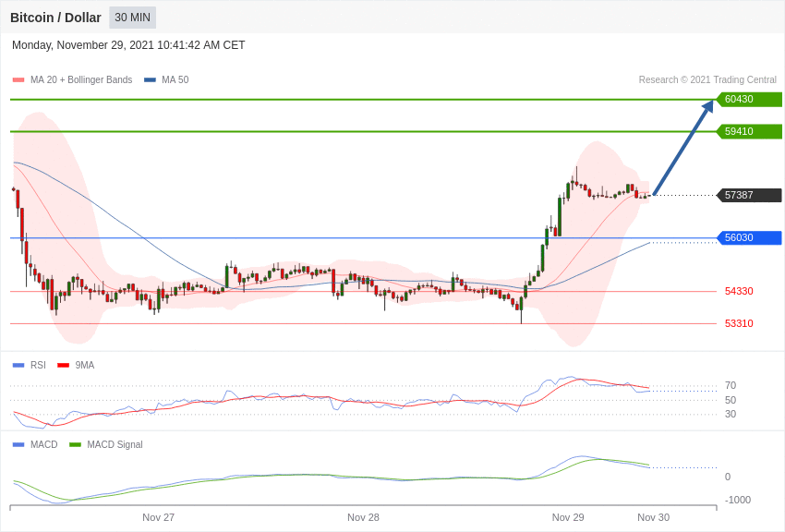This screenshot has height=532, width=785.
Task: Click the MACD legend label
Action: (44, 444)
